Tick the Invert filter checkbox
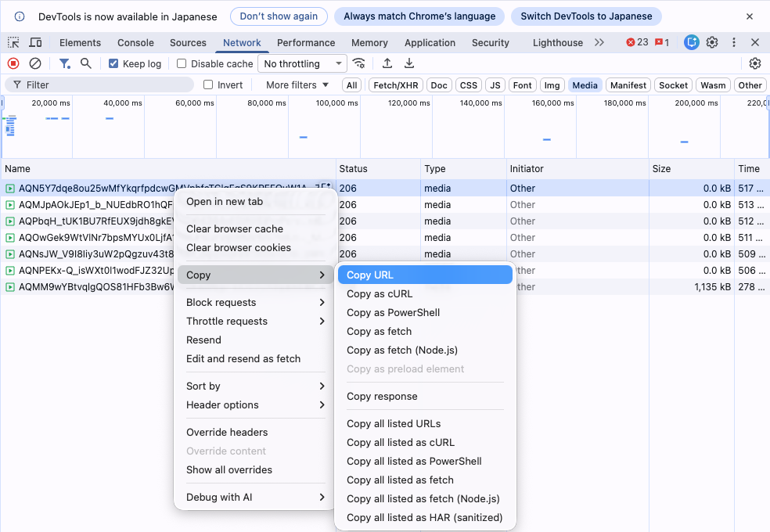This screenshot has height=532, width=770. (208, 85)
